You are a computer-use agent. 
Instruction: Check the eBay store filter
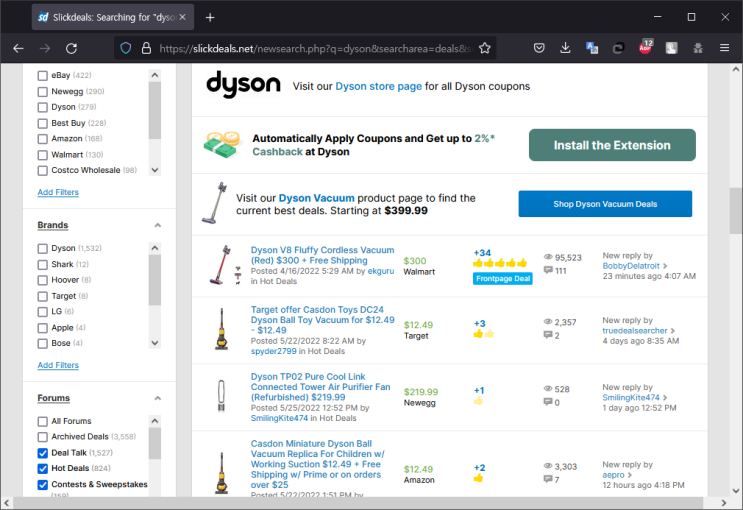[43, 75]
